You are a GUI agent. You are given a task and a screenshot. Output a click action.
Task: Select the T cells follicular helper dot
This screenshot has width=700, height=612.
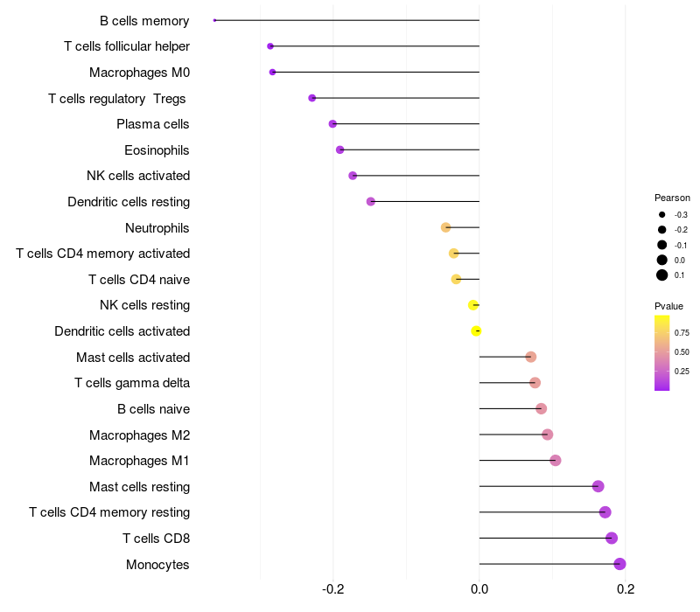click(x=270, y=46)
